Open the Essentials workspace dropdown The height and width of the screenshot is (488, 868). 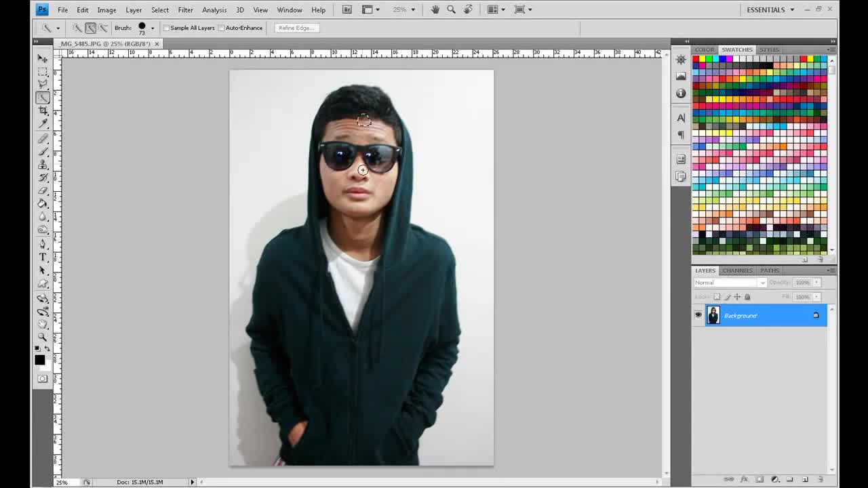(770, 9)
